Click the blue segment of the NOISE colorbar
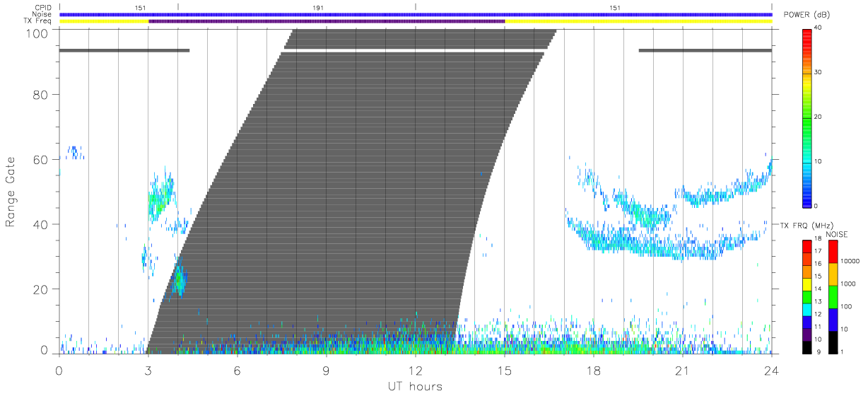Viewport: 868px width, 401px height. click(x=833, y=320)
